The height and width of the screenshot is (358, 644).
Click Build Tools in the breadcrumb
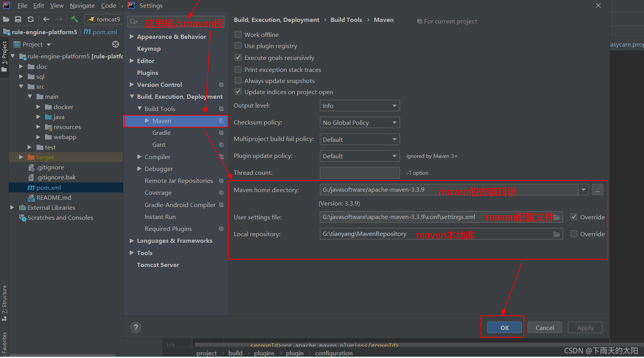tap(346, 20)
